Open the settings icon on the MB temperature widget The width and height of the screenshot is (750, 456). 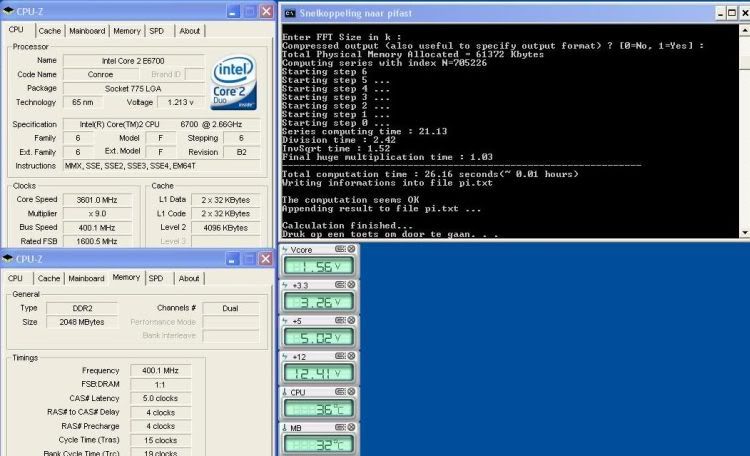pos(340,427)
